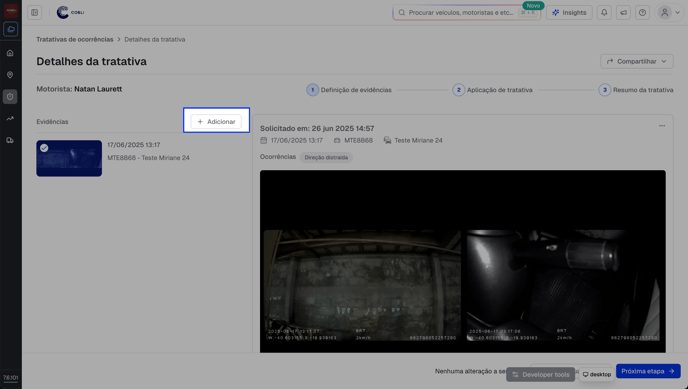Click the Novo badge
The image size is (688, 389).
tap(533, 6)
